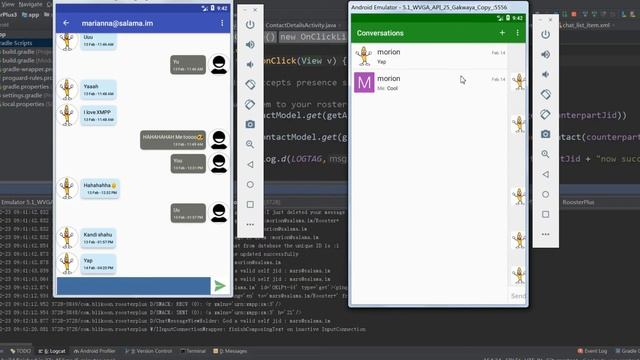
Task: Open morion conversation showing Me: Cool
Action: point(430,83)
